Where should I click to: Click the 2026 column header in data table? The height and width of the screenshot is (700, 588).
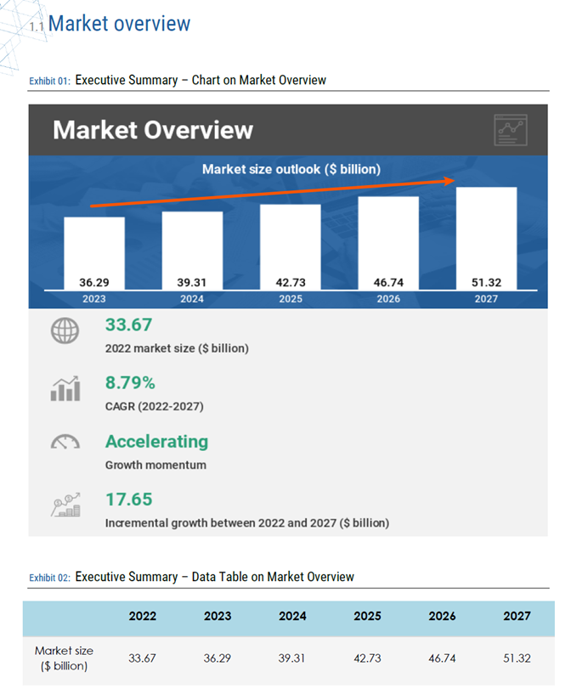tap(443, 616)
